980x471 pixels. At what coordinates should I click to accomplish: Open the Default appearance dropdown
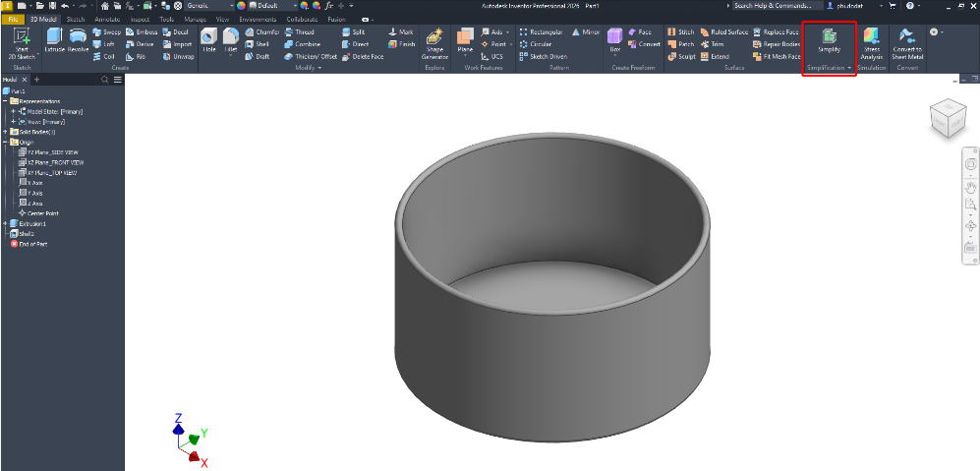coord(273,5)
